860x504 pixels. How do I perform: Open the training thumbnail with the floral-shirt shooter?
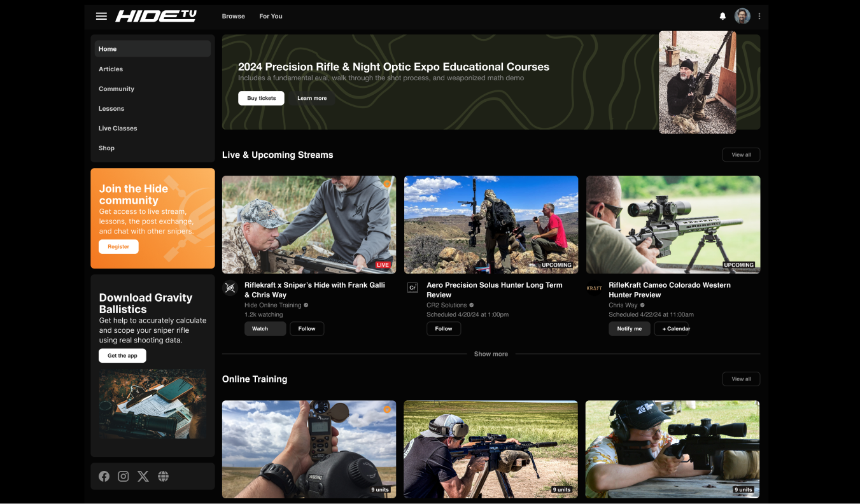pyautogui.click(x=672, y=449)
